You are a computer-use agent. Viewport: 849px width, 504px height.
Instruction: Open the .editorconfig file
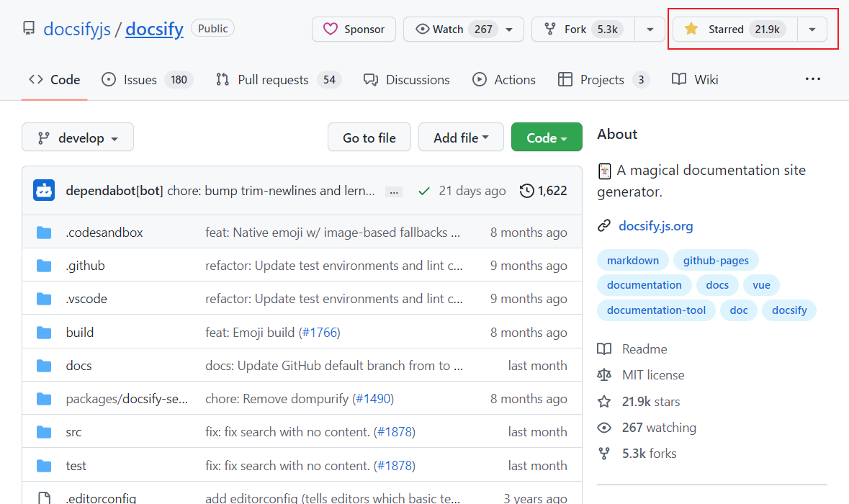click(102, 498)
